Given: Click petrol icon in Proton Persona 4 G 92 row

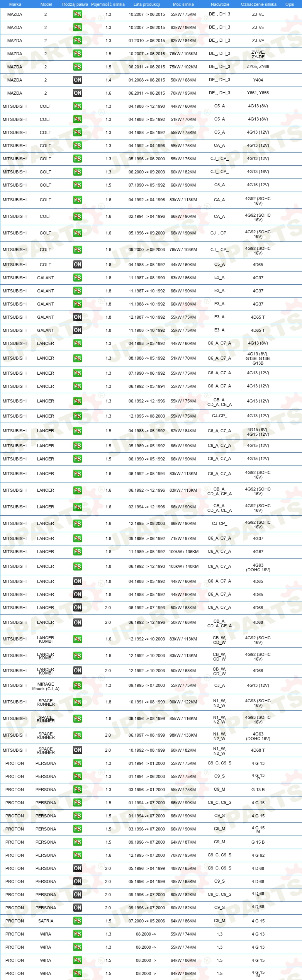Looking at the screenshot, I should (77, 855).
